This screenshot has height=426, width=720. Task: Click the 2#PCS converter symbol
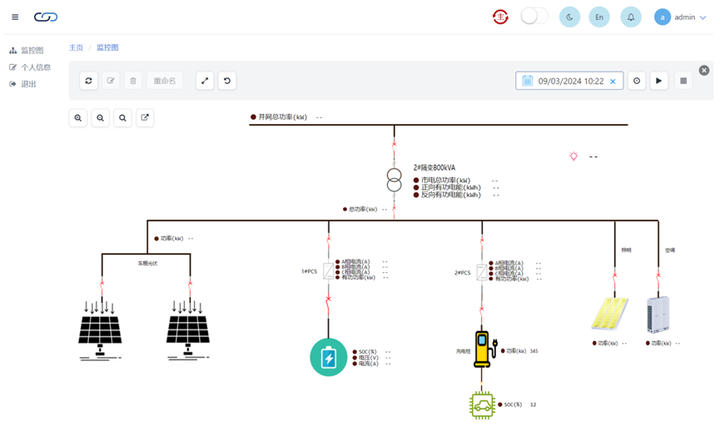(482, 272)
